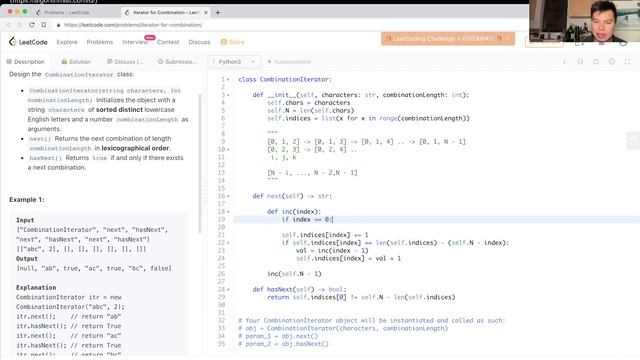Screen dimensions: 640x360
Task: Open Discuss in the top navigation bar
Action: [199, 42]
